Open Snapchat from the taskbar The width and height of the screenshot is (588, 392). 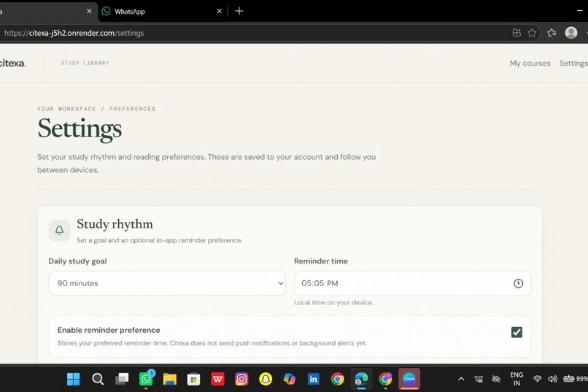266,379
